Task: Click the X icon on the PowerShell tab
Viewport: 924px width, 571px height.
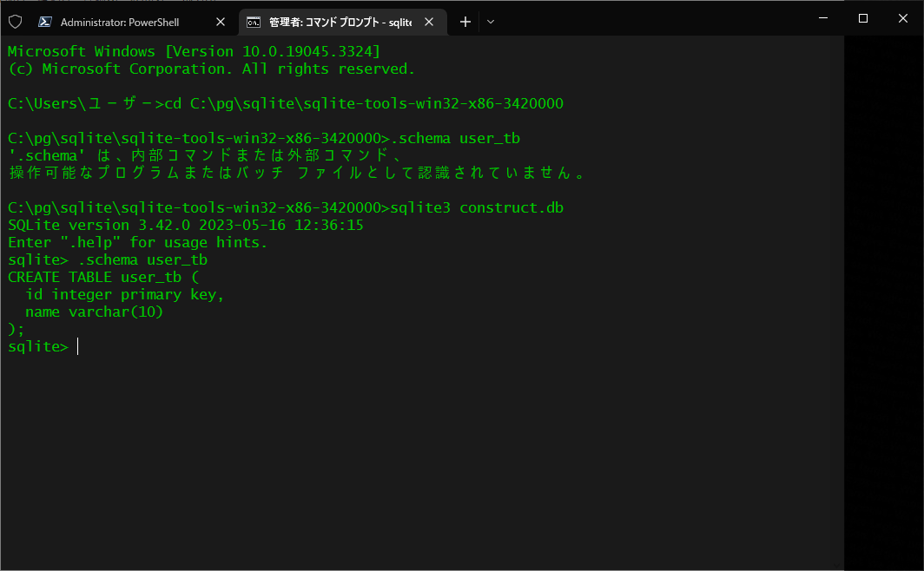Action: (x=220, y=21)
